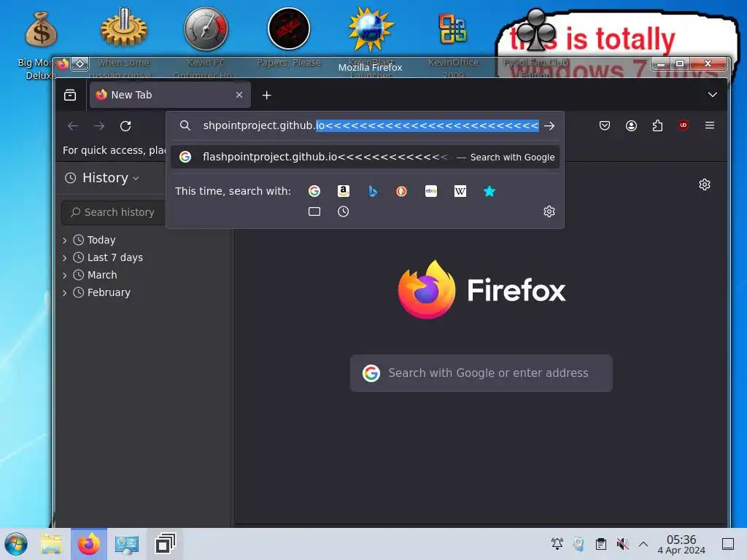Expand the Last 7 days history folder

click(65, 257)
